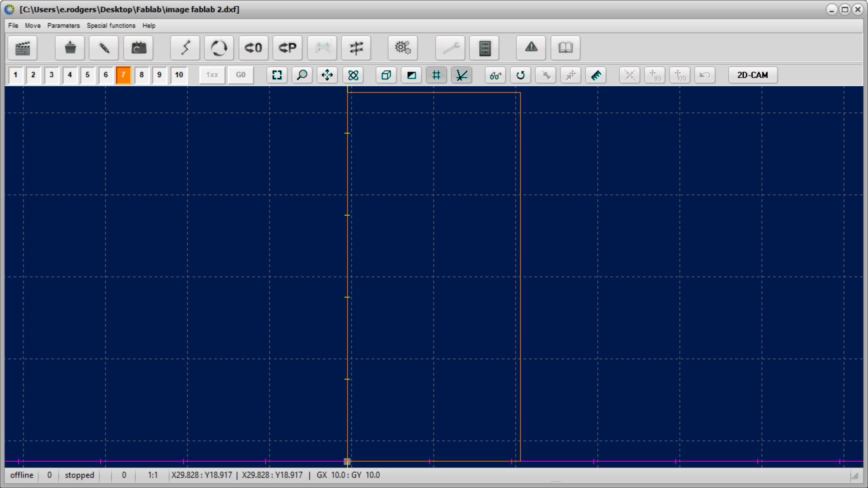868x488 pixels.
Task: Click the zero point <0 button
Action: [x=253, y=48]
